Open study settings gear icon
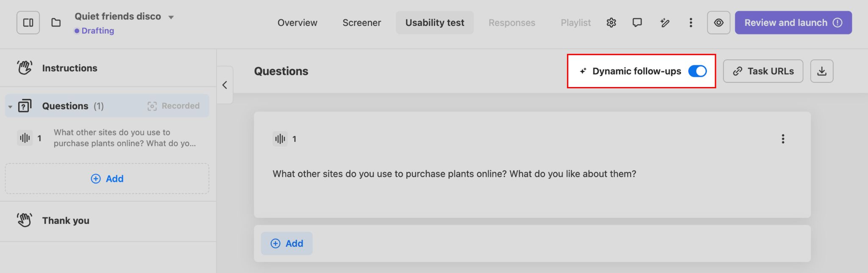Image resolution: width=868 pixels, height=273 pixels. pyautogui.click(x=611, y=23)
